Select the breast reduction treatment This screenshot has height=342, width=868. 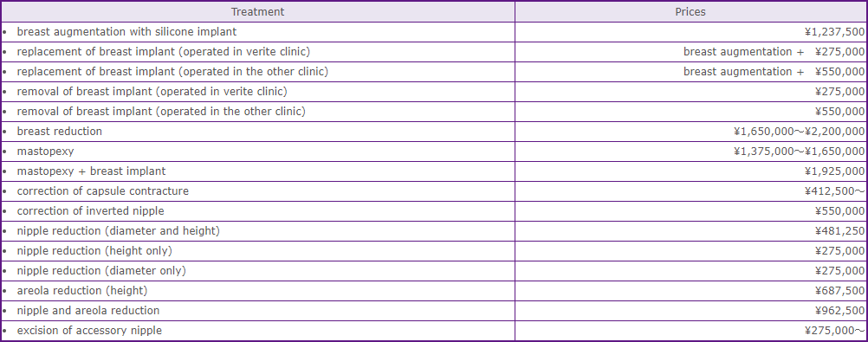[x=60, y=131]
